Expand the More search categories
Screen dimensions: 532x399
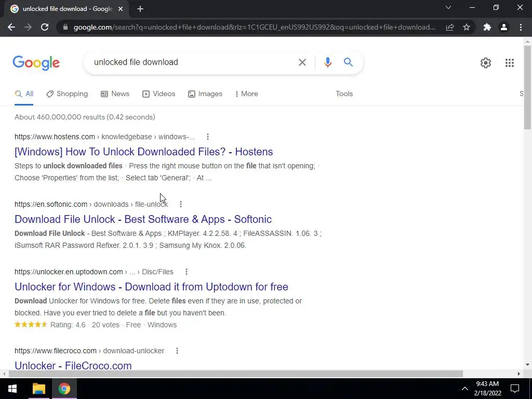tap(247, 94)
